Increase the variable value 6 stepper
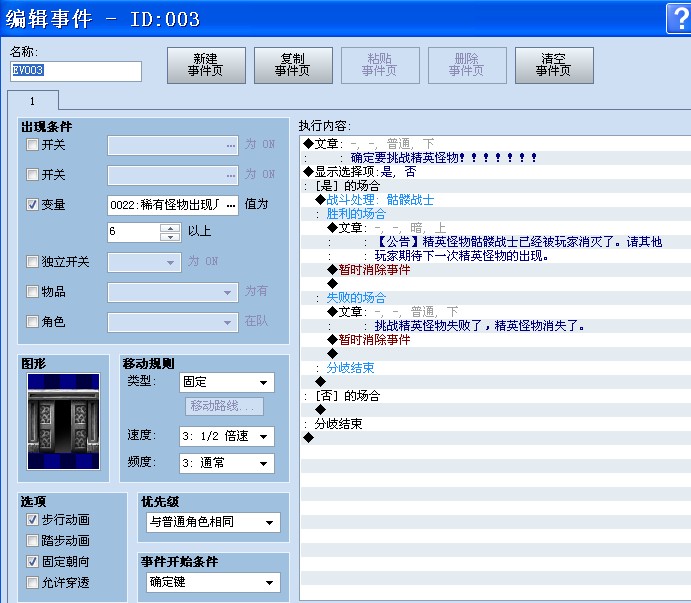The image size is (691, 603). pos(170,228)
